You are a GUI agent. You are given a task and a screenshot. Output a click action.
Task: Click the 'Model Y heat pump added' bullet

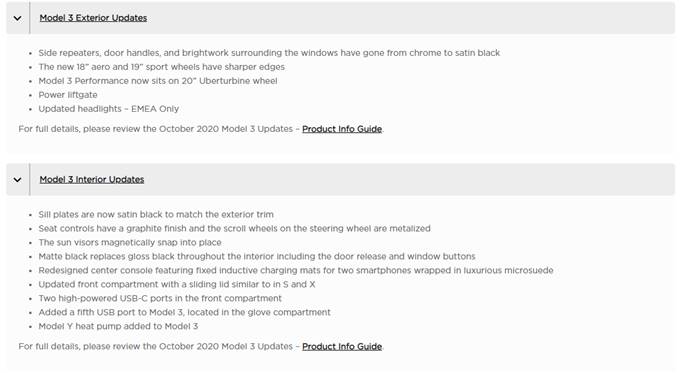(118, 326)
